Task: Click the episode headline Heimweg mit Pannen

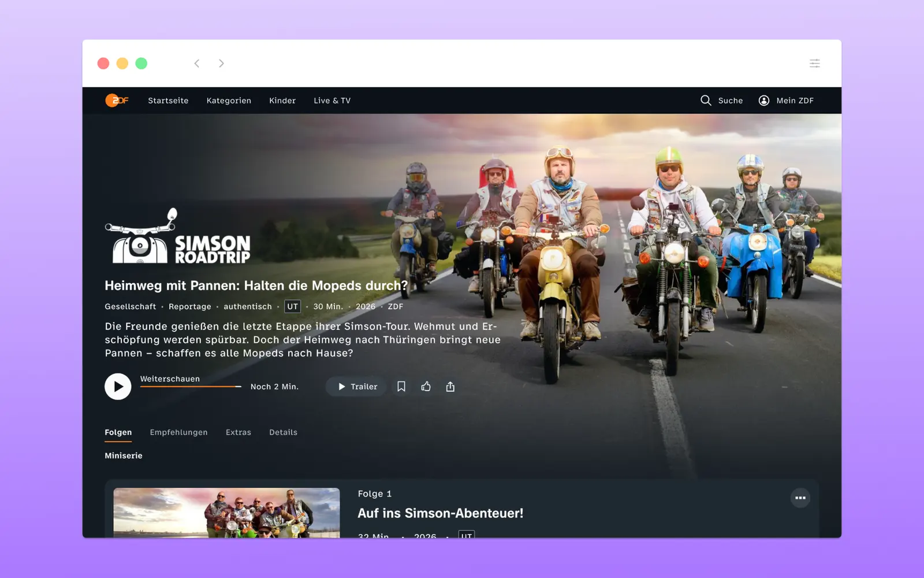Action: 256,286
